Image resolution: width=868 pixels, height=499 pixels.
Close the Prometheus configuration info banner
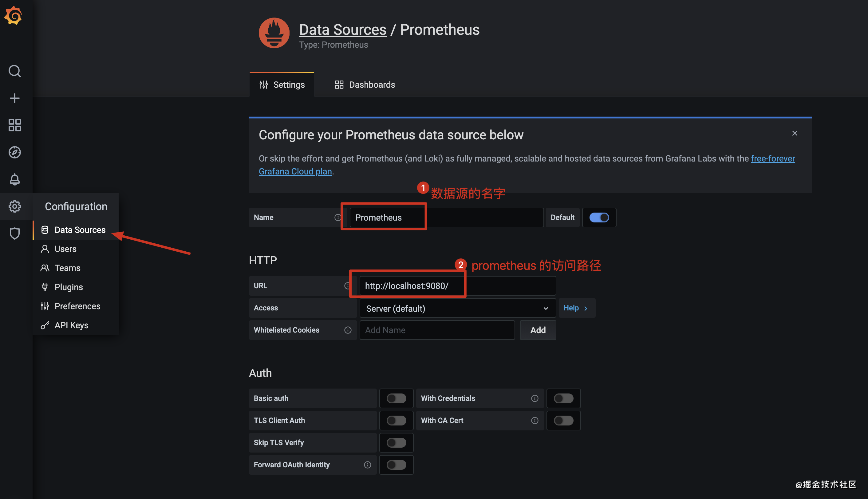[x=794, y=133]
